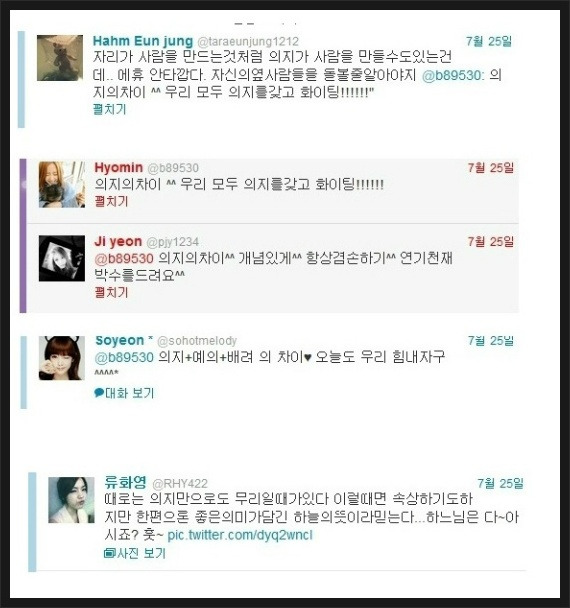Click the Hahm Eun jung display name

[x=143, y=41]
